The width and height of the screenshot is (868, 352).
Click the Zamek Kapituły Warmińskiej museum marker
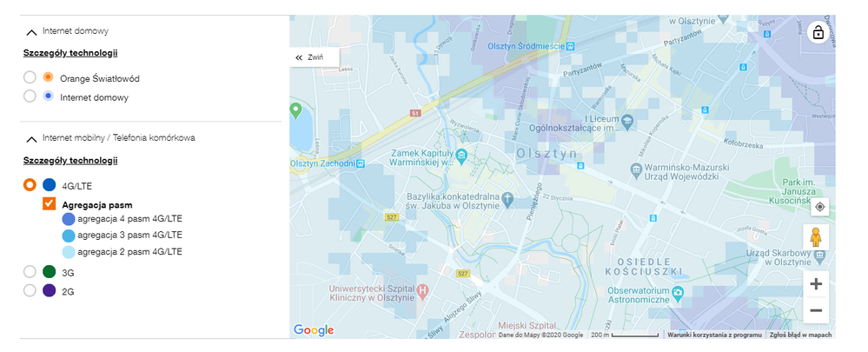(x=461, y=156)
